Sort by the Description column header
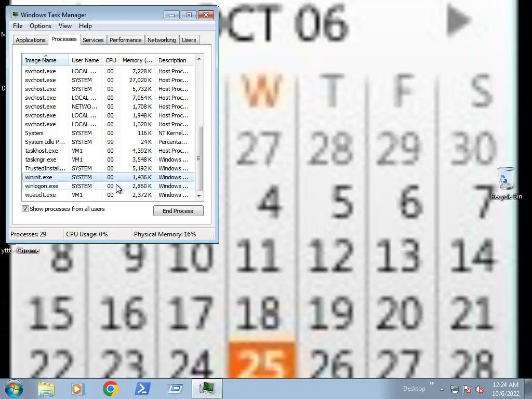 [x=175, y=60]
